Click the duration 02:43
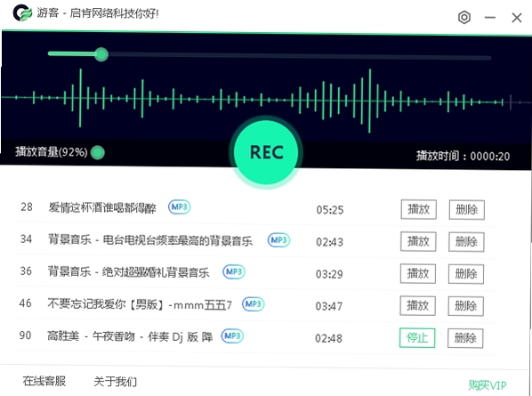Screen dimensions: 532x396 pyautogui.click(x=329, y=242)
